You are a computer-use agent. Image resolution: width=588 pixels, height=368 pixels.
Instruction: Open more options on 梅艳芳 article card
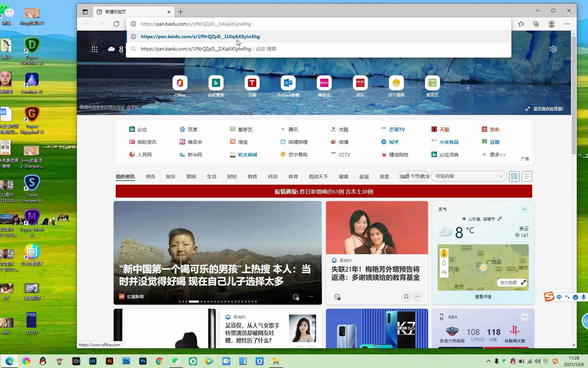[417, 296]
